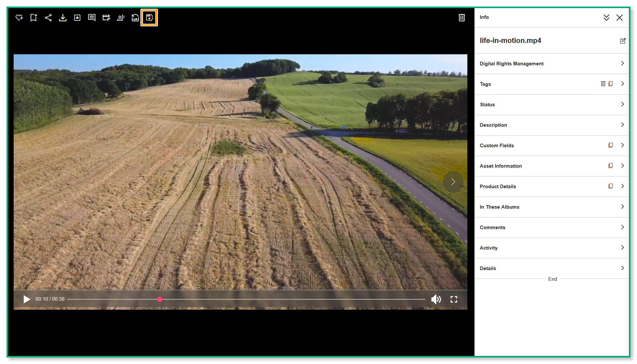
Task: Click the share icon in toolbar
Action: tap(48, 18)
